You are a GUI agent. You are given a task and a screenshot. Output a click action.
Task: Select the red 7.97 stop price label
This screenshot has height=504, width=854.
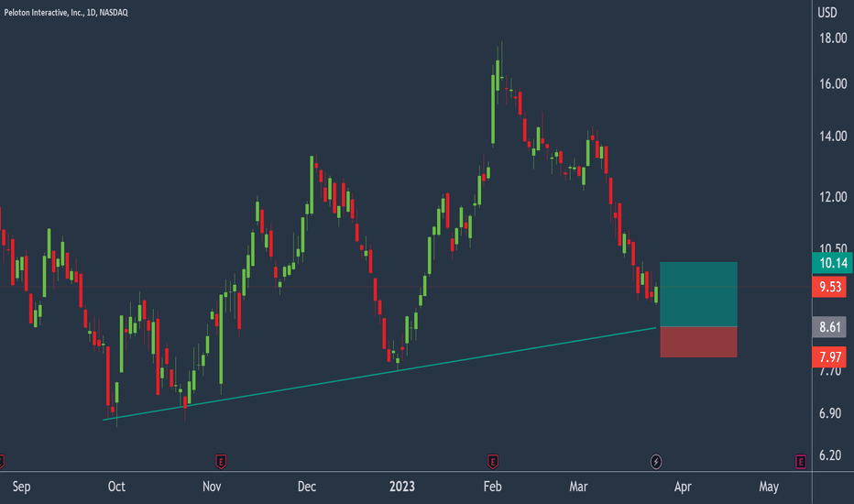point(829,357)
